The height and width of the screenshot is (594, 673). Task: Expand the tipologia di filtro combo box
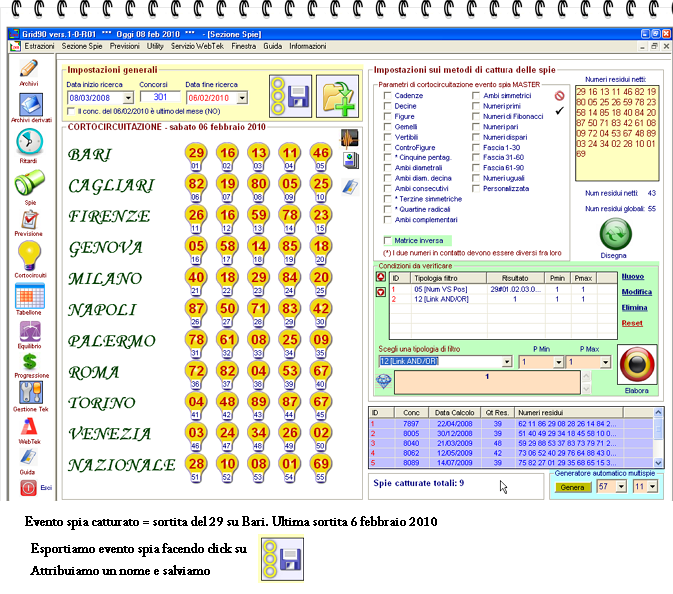click(x=507, y=362)
